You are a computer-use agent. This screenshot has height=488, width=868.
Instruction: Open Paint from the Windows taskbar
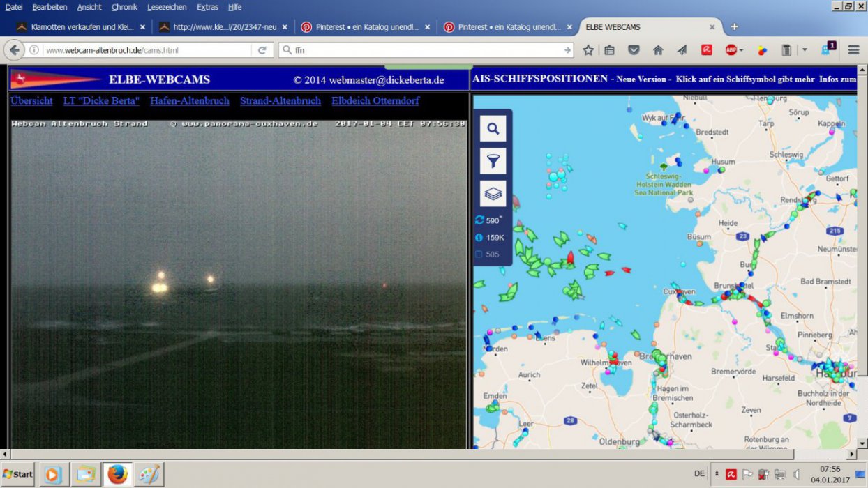[x=149, y=474]
